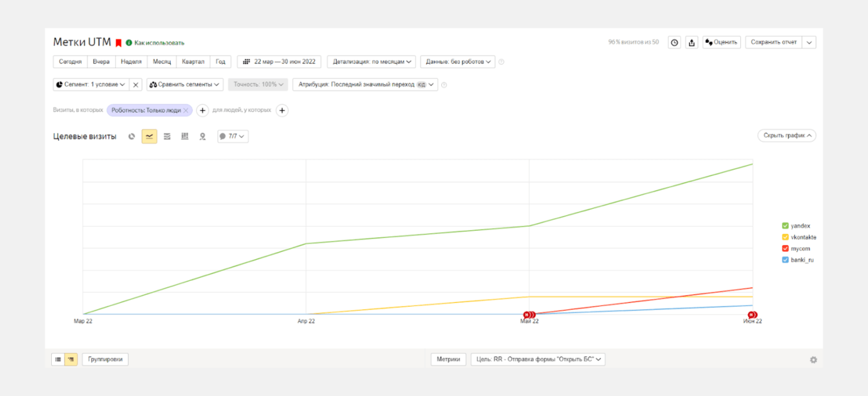Click the clock history icon
Screen dimensions: 868x396
click(x=674, y=43)
